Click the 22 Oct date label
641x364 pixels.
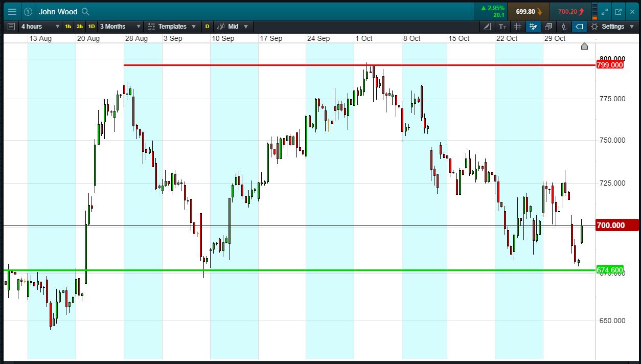(x=507, y=38)
